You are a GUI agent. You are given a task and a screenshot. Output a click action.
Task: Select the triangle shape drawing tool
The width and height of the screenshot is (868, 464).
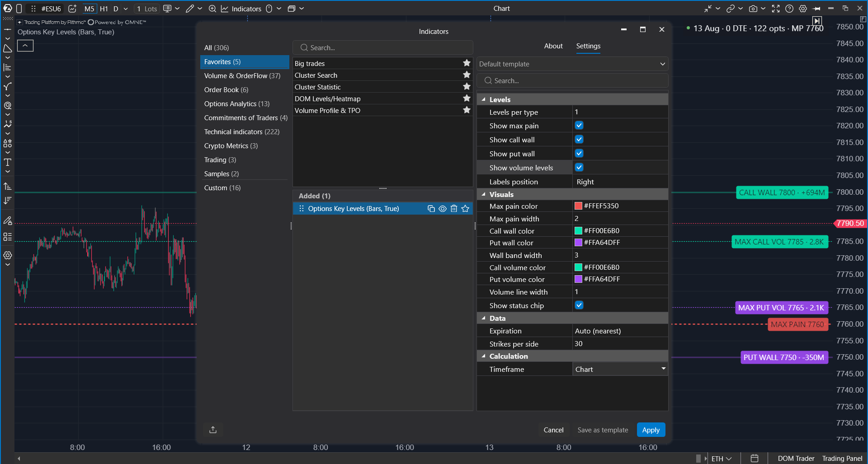pos(8,48)
